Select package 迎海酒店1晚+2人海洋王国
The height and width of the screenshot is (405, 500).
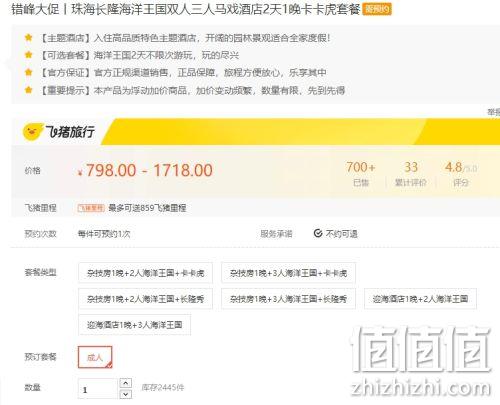tap(420, 299)
